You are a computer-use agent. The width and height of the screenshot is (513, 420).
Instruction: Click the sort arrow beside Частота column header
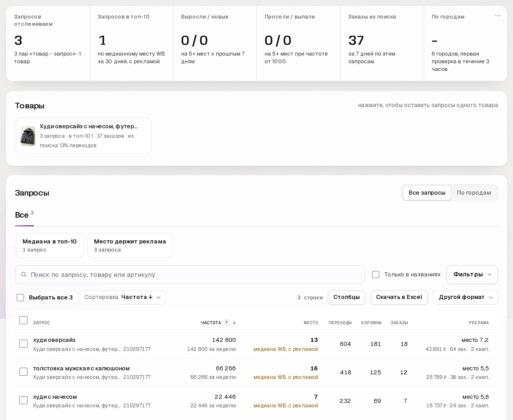[x=234, y=322]
